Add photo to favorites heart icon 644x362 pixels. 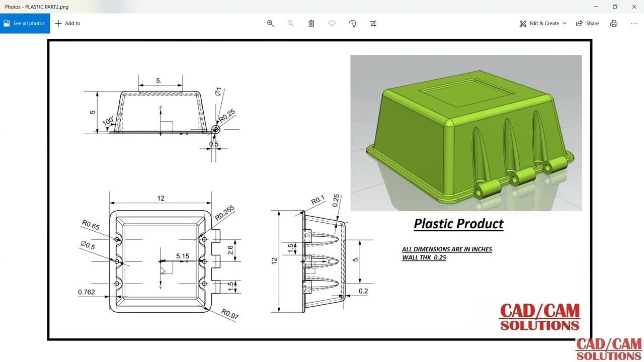[332, 23]
